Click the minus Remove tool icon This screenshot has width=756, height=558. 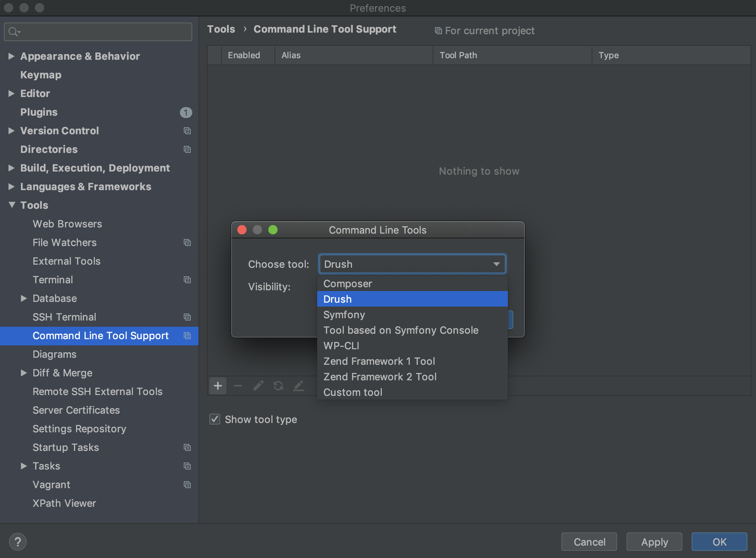(x=238, y=386)
